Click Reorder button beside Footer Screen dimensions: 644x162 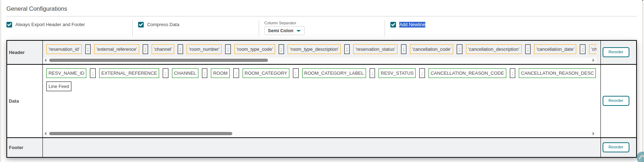click(615, 147)
